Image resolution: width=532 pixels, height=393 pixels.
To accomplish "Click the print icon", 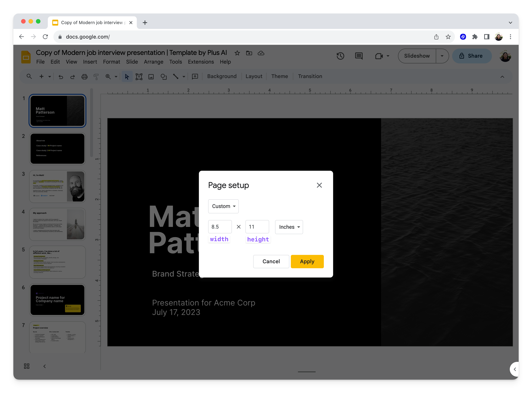I will tap(84, 77).
